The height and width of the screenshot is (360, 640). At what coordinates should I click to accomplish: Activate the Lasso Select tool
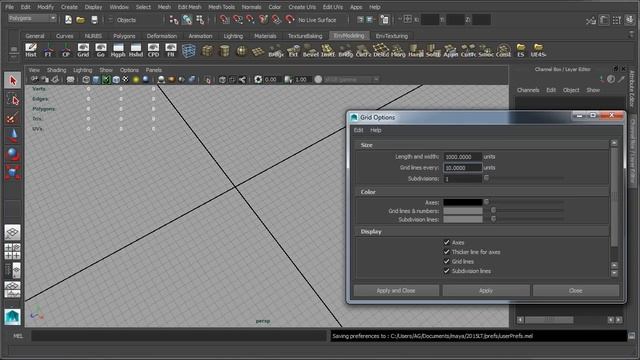click(x=13, y=99)
